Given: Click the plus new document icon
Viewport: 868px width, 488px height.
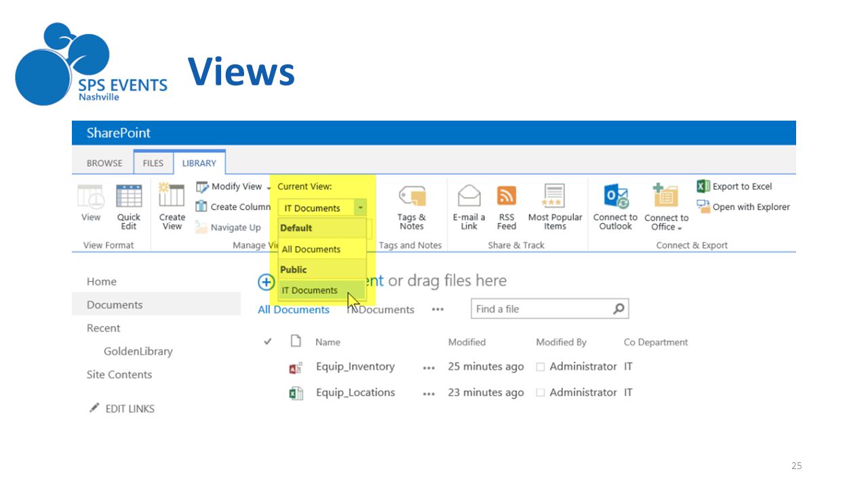Looking at the screenshot, I should 266,282.
